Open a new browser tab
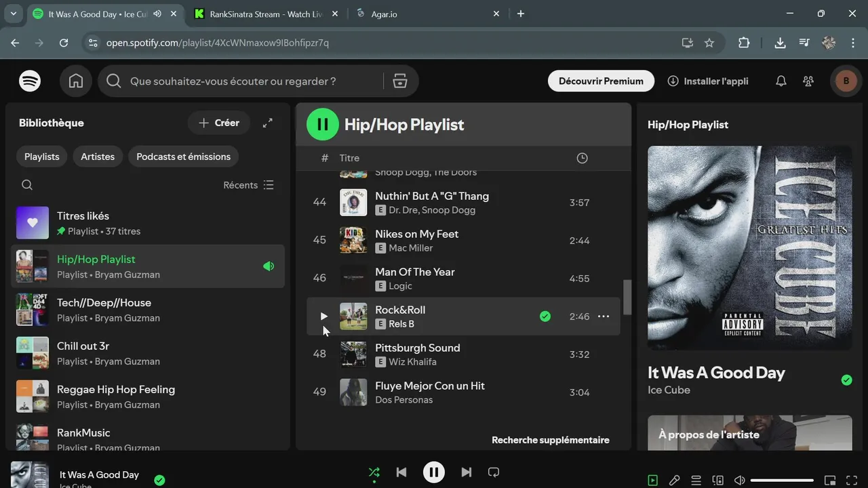The width and height of the screenshot is (868, 488). [x=521, y=14]
